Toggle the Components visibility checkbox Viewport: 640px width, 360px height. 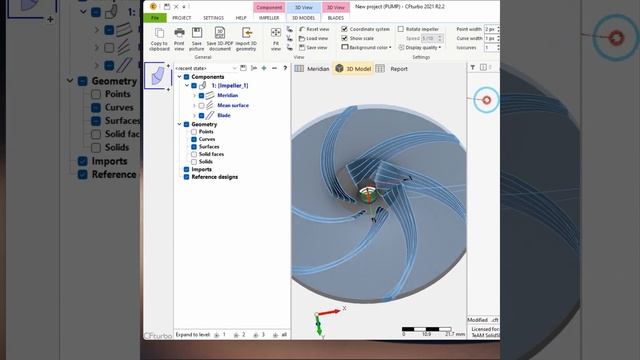pyautogui.click(x=187, y=77)
